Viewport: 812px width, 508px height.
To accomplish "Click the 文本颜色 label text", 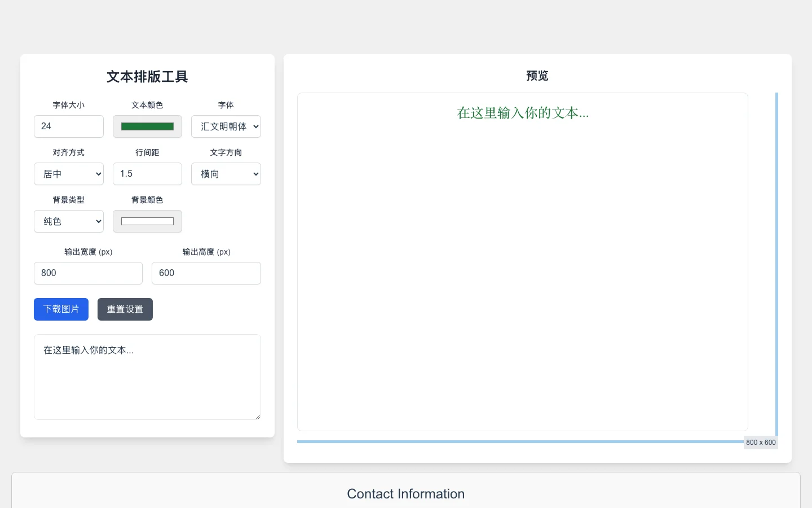I will 147,105.
